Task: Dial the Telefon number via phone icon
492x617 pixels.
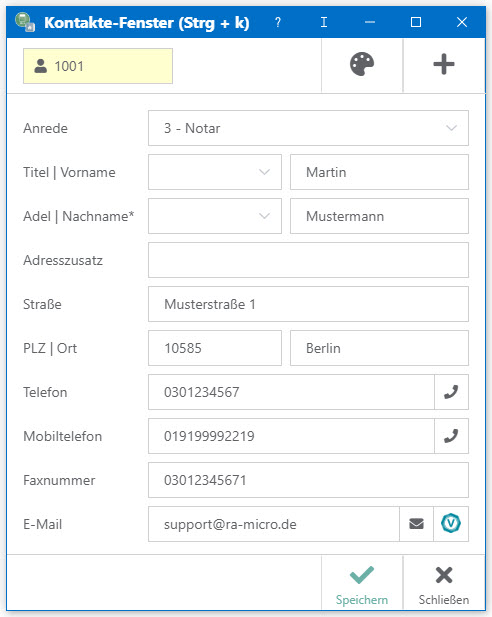Action: (x=451, y=392)
